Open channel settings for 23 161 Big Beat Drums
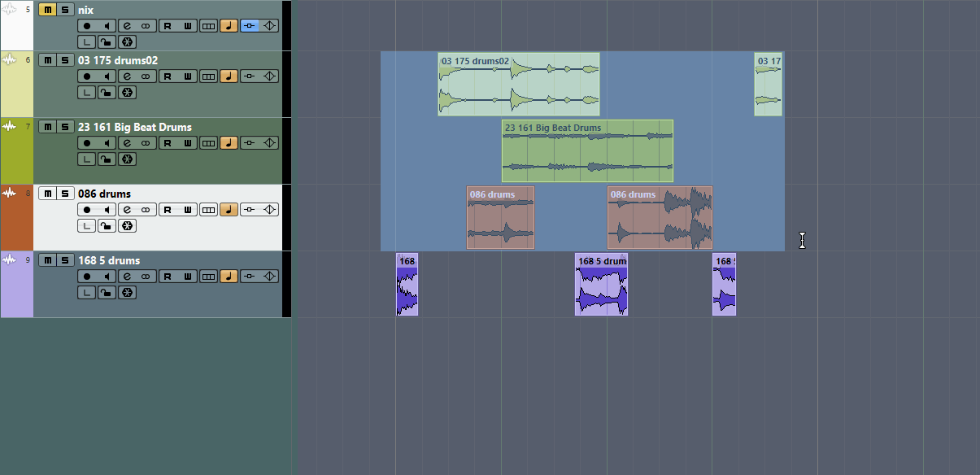Viewport: 980px width, 475px height. pos(128,143)
